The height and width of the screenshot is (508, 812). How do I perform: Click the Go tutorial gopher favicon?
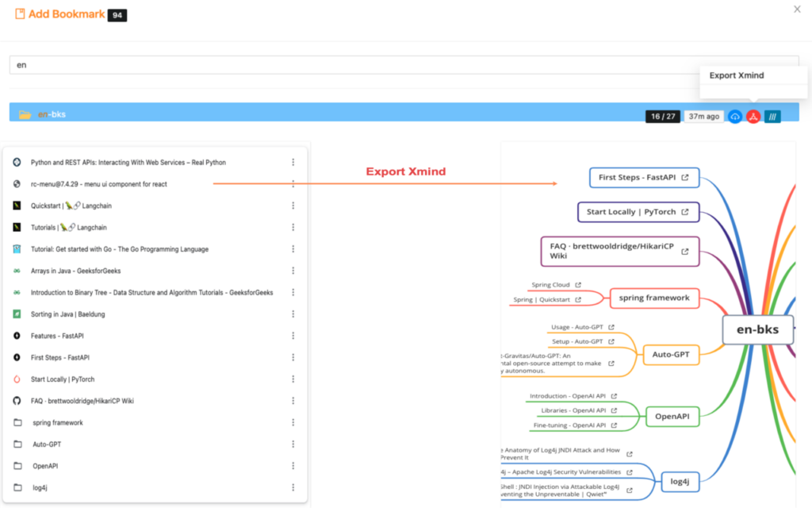coord(17,249)
